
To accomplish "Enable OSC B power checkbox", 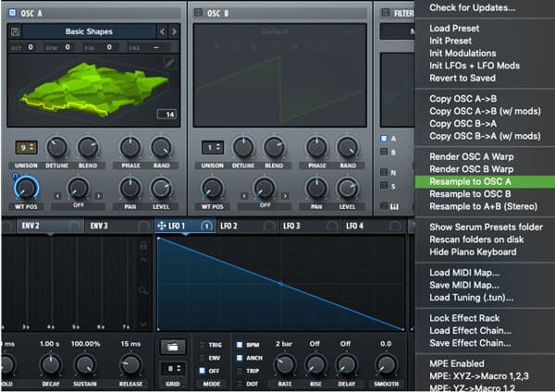I will [198, 13].
